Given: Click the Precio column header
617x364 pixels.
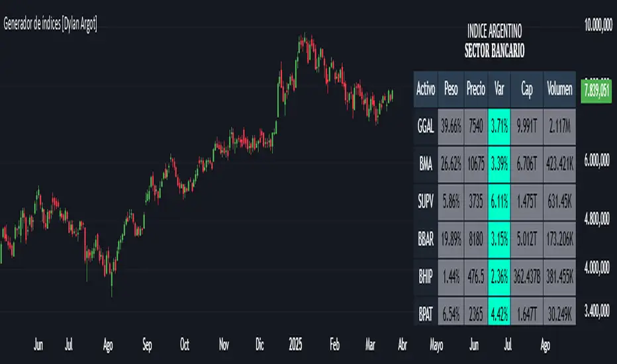Looking at the screenshot, I should pos(475,89).
